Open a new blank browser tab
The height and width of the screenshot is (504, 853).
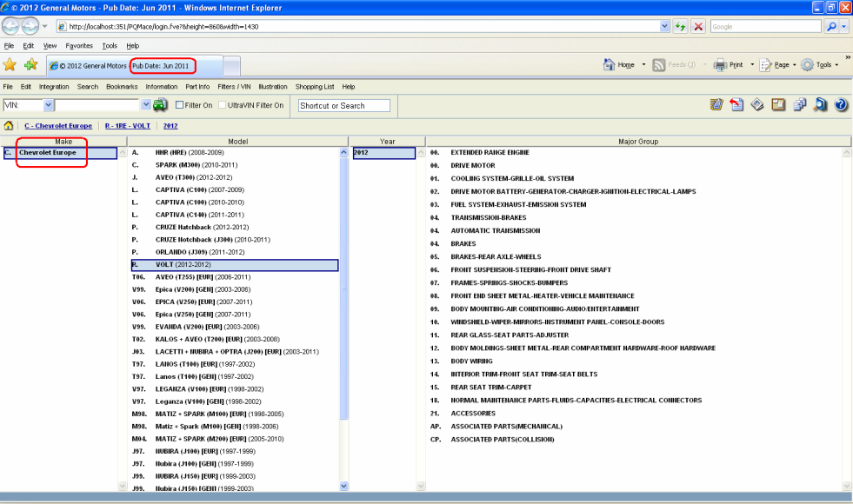[232, 66]
